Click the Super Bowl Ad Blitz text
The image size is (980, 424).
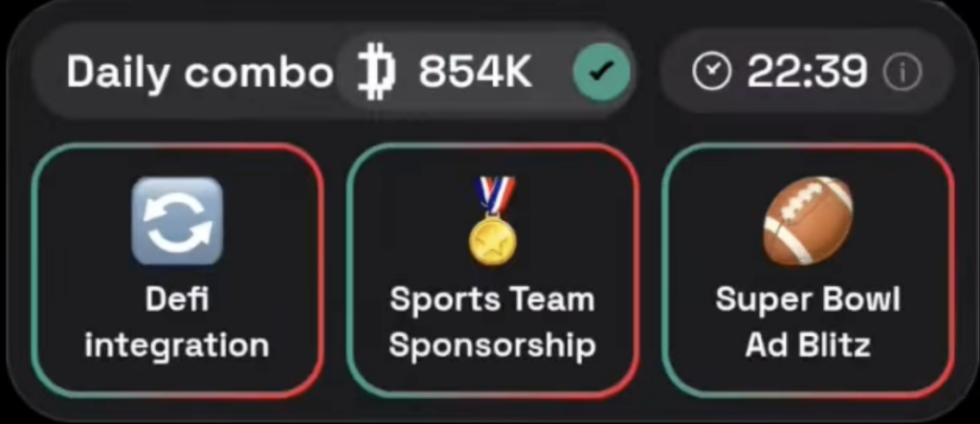tap(808, 323)
